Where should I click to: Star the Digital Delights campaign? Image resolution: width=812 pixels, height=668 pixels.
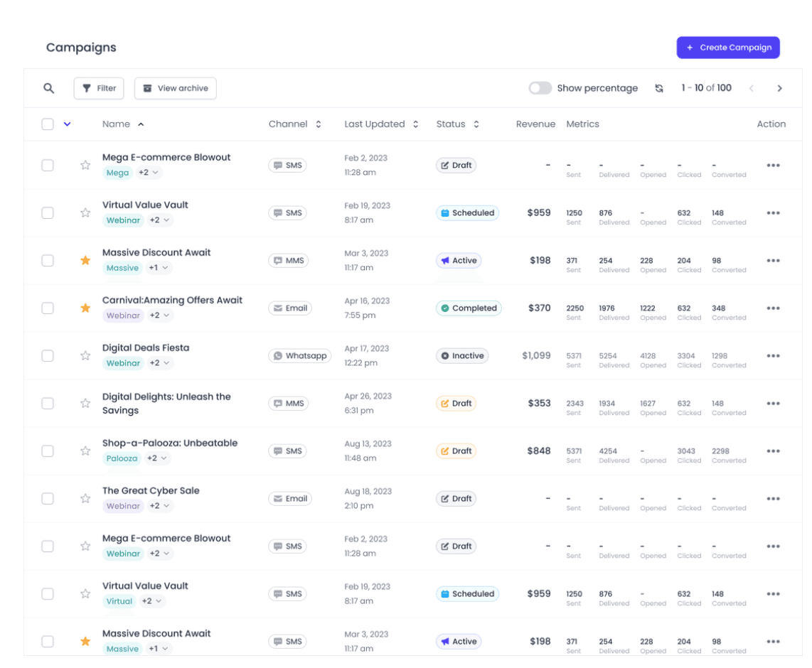click(85, 404)
